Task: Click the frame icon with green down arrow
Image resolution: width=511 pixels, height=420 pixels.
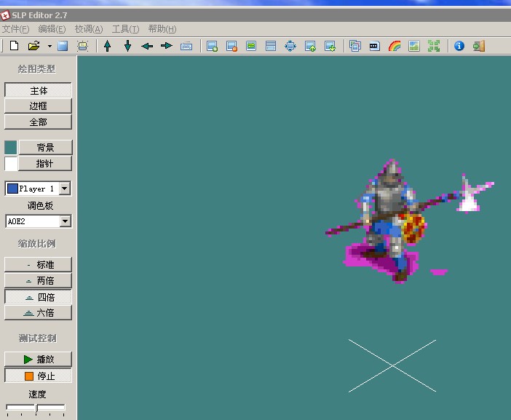Action: tap(330, 46)
